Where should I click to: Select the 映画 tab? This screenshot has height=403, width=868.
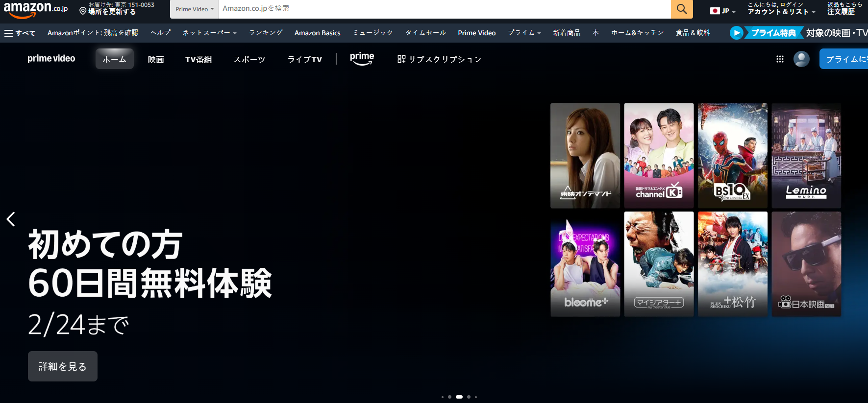[x=156, y=59]
